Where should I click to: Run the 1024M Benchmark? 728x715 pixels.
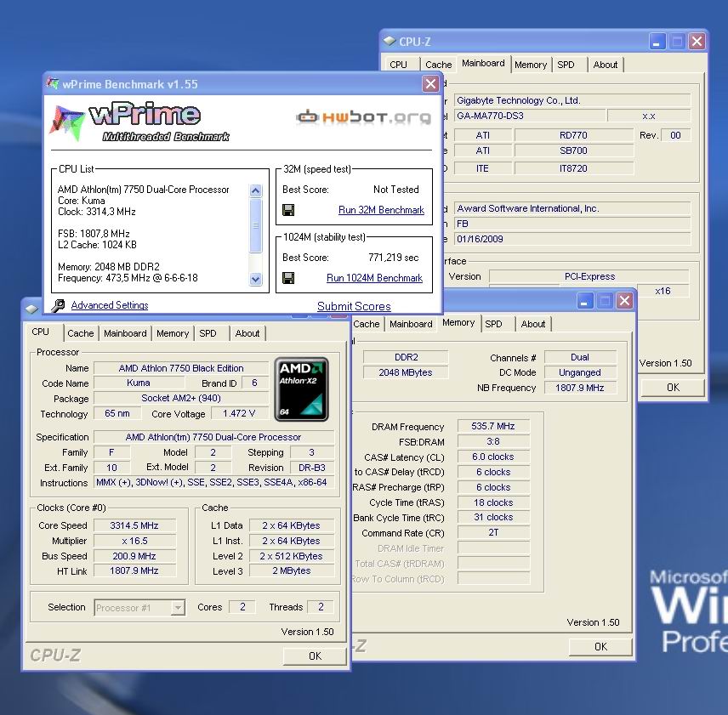[x=374, y=278]
